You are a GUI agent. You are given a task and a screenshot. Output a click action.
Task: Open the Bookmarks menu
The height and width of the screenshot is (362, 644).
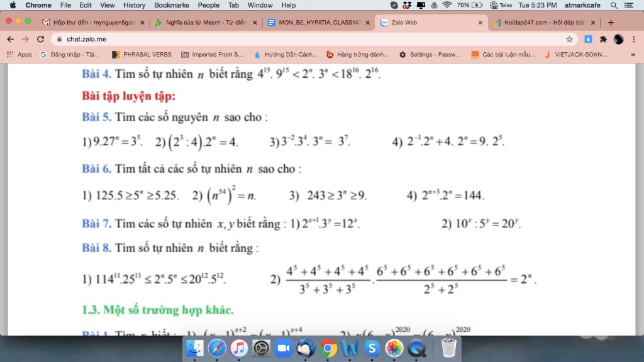coord(171,5)
